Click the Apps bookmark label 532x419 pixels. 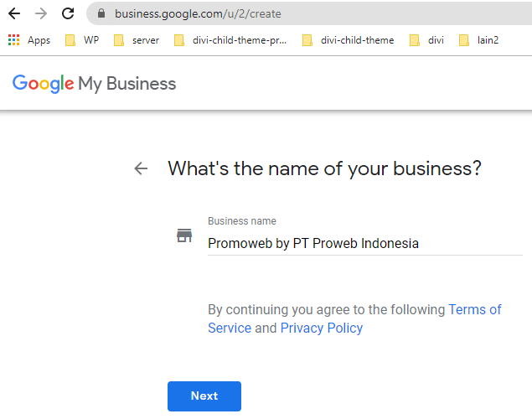point(39,40)
